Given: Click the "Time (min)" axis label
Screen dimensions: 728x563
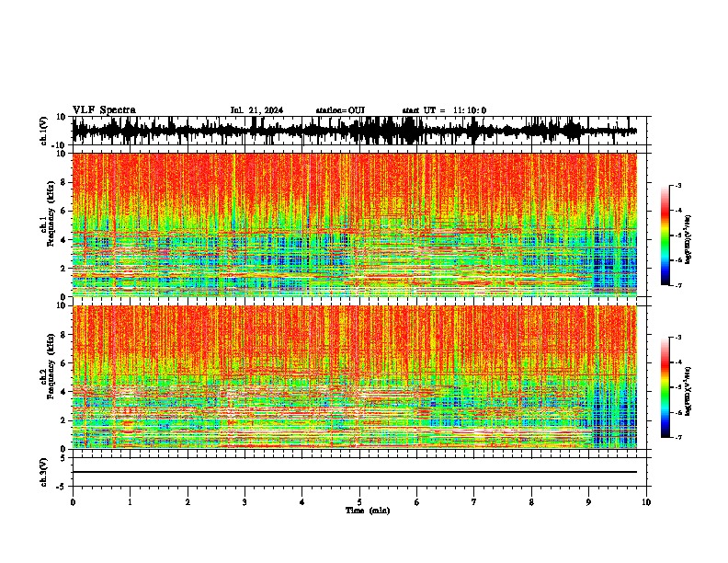Looking at the screenshot, I should click(x=368, y=511).
